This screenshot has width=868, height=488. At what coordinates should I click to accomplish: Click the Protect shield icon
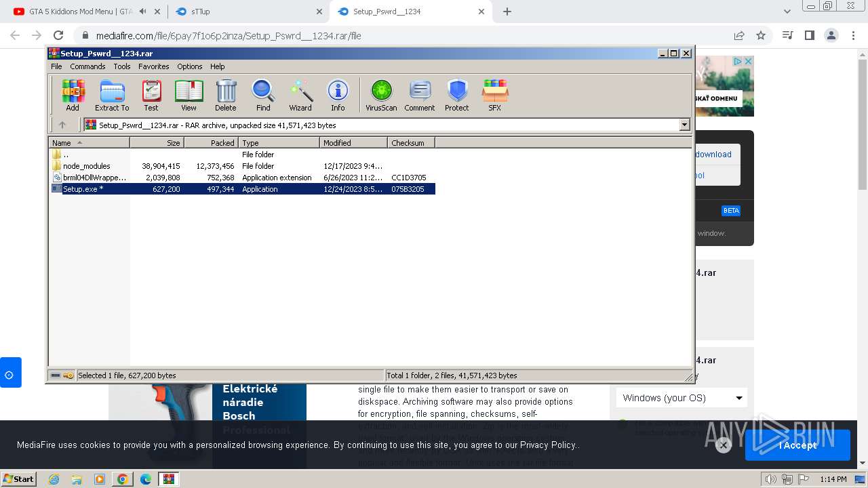click(x=457, y=95)
